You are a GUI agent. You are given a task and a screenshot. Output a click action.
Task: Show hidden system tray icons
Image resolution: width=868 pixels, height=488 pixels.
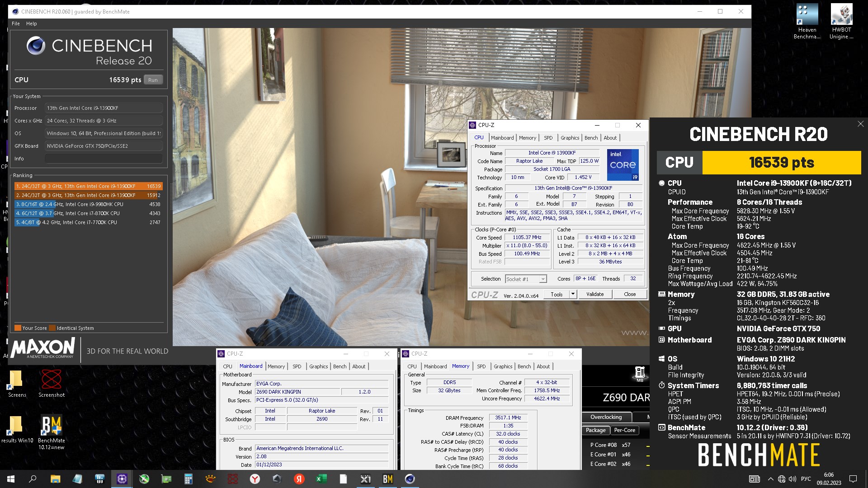[770, 479]
